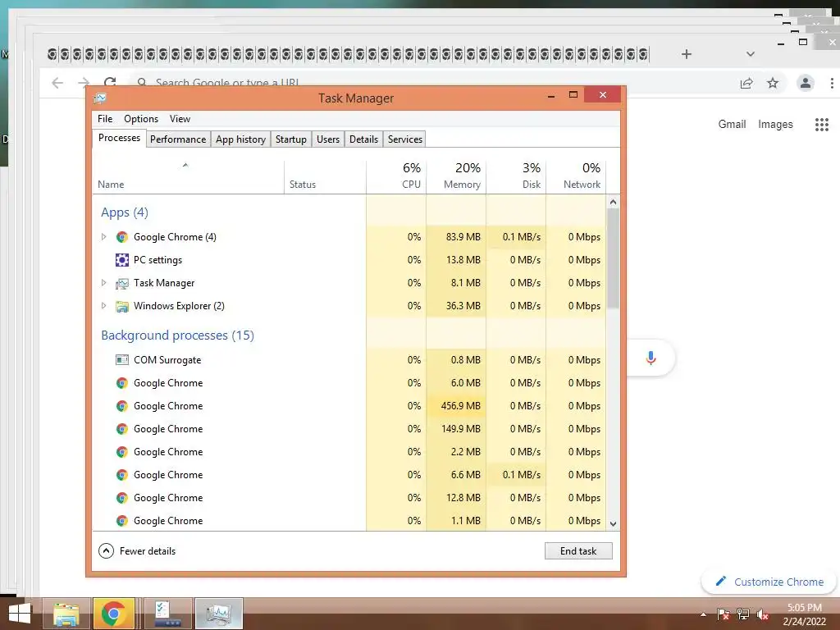Click Chrome icon of 149.9 MB process

tap(122, 429)
